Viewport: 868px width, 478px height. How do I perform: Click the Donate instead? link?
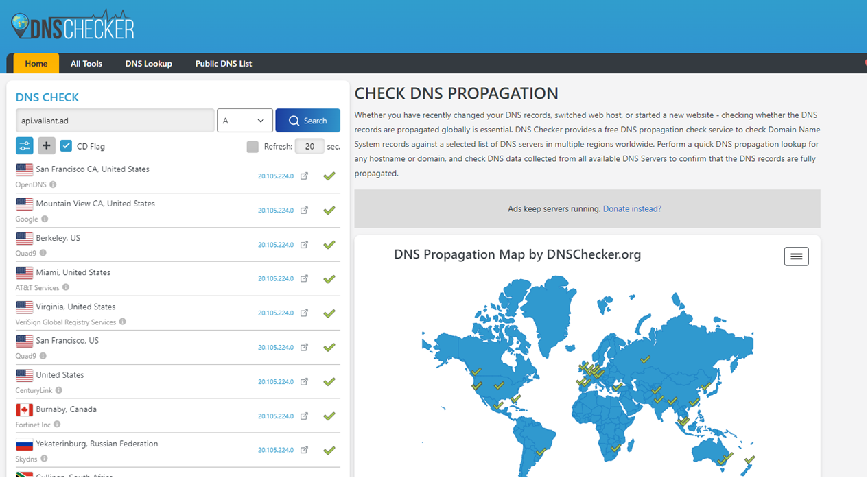632,208
